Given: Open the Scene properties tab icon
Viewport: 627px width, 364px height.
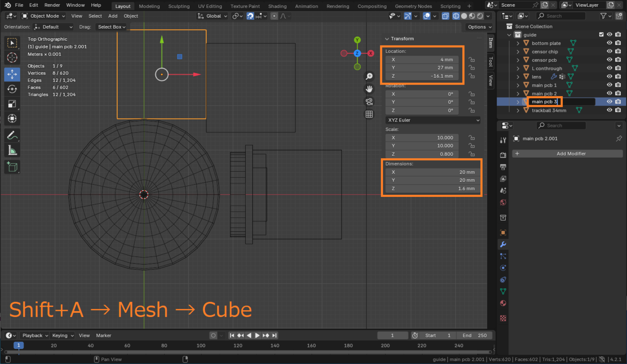Looking at the screenshot, I should [503, 191].
